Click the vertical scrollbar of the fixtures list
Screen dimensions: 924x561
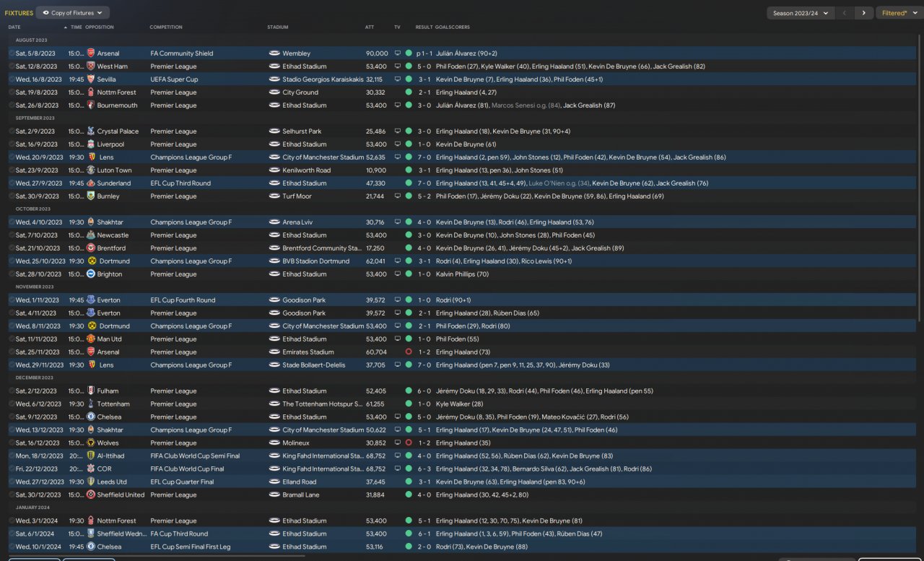click(920, 177)
